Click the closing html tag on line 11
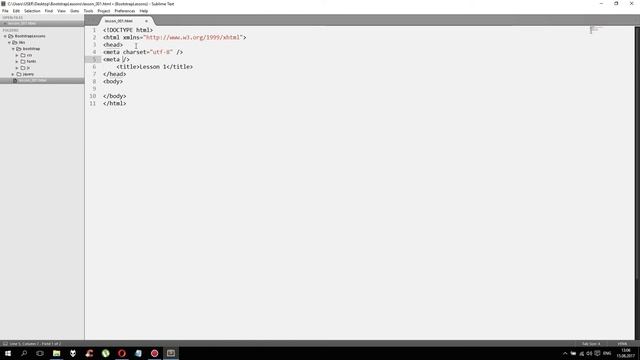Viewport: 640px width, 360px height. [x=115, y=104]
